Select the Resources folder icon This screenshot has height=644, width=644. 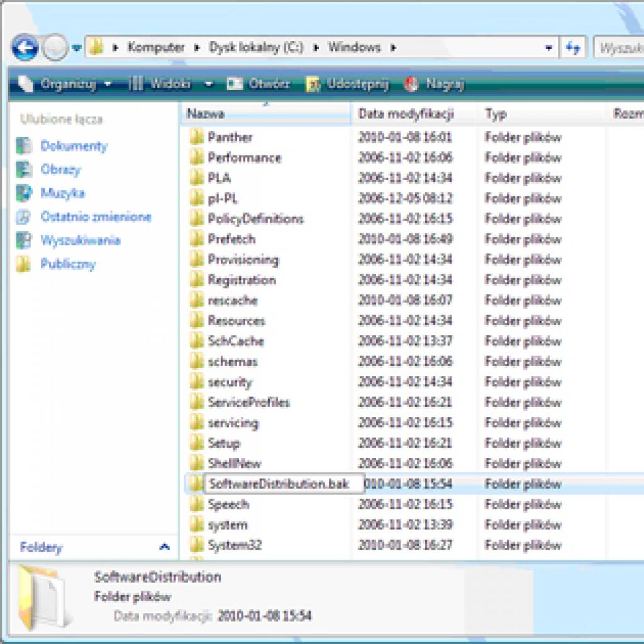197,320
